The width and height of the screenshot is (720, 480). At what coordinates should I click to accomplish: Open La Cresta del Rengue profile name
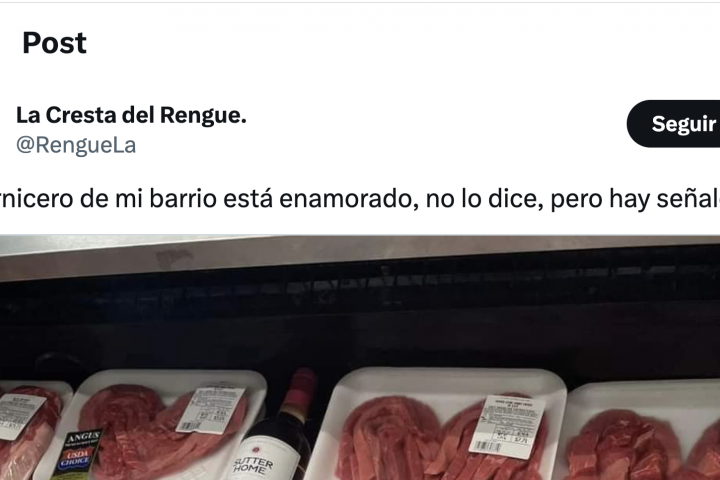click(131, 115)
